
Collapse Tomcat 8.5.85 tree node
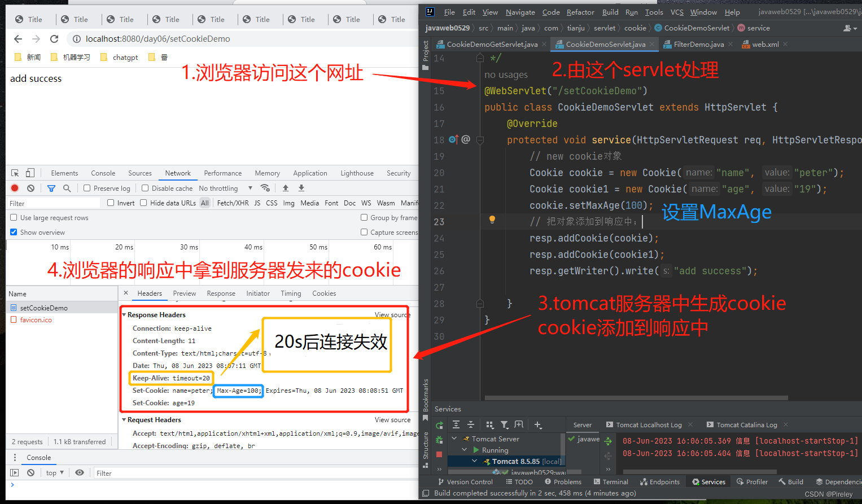(474, 461)
